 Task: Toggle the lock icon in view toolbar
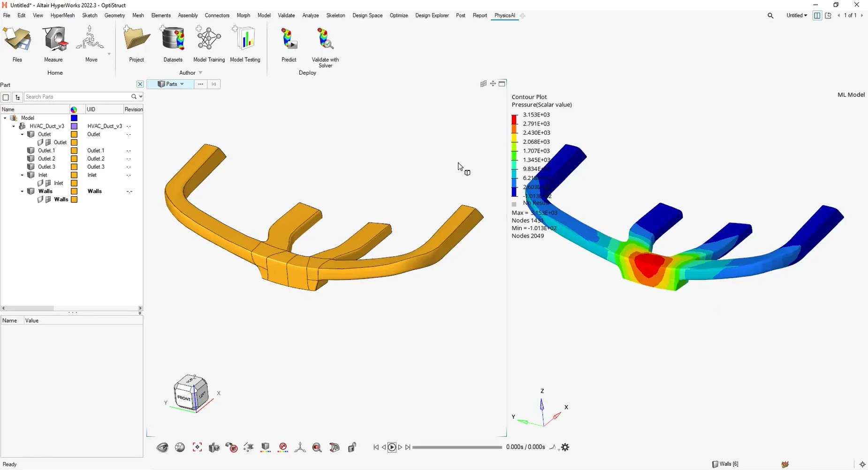(x=352, y=447)
